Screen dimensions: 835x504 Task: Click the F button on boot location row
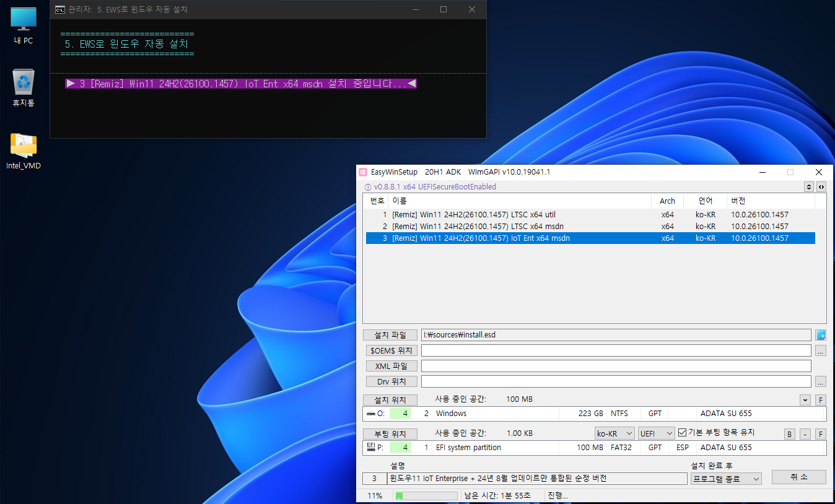(821, 433)
